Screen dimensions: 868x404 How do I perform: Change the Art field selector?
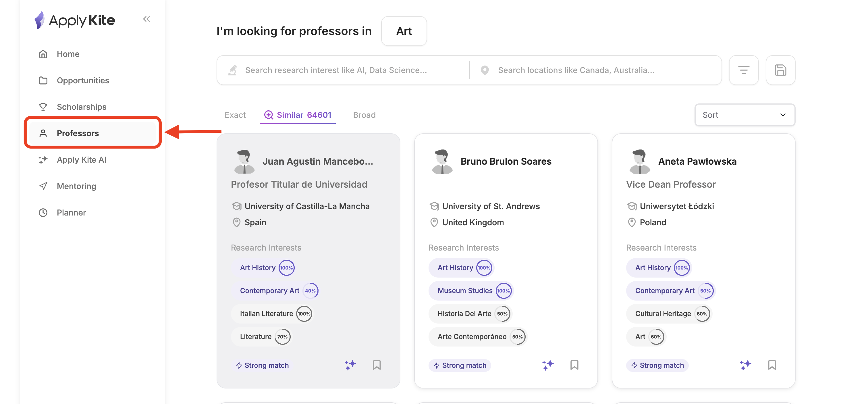(x=404, y=31)
